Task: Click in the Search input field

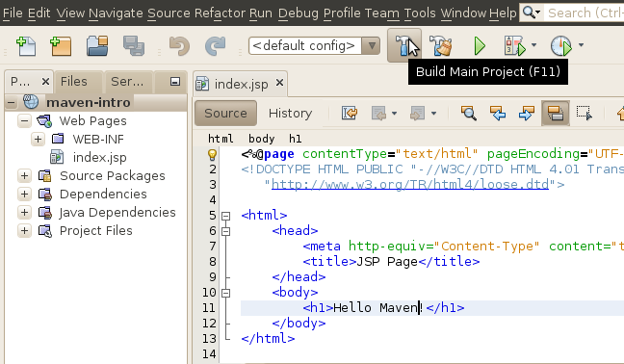Action: (x=585, y=13)
